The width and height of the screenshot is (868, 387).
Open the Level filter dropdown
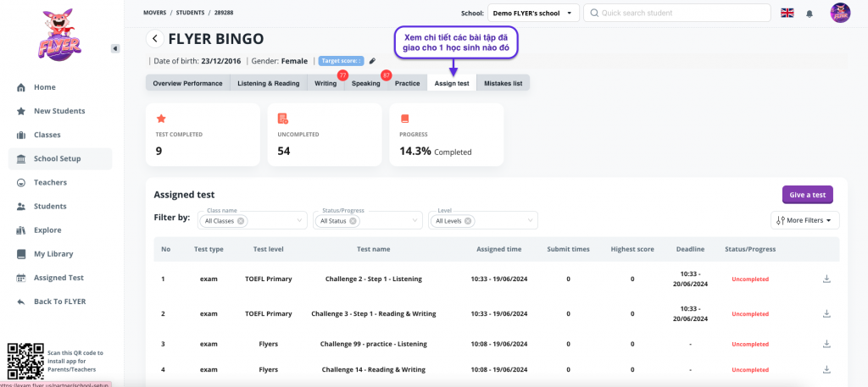point(531,221)
